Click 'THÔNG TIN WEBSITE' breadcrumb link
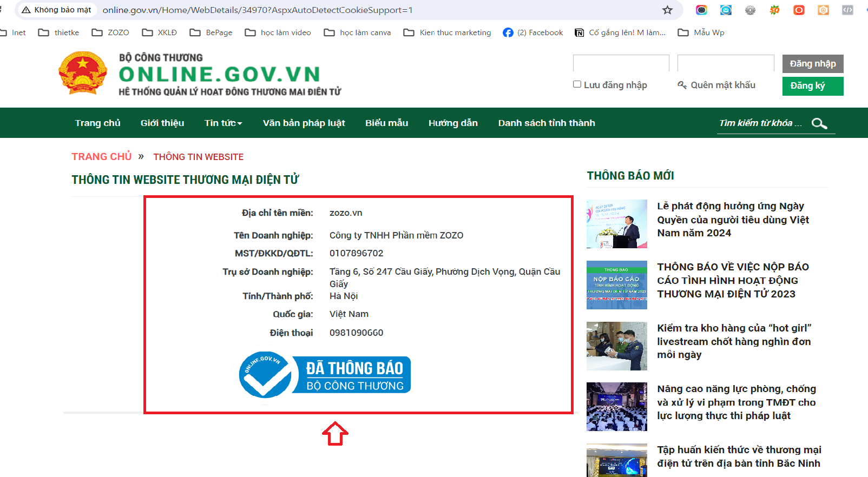Image resolution: width=868 pixels, height=477 pixels. tap(199, 157)
